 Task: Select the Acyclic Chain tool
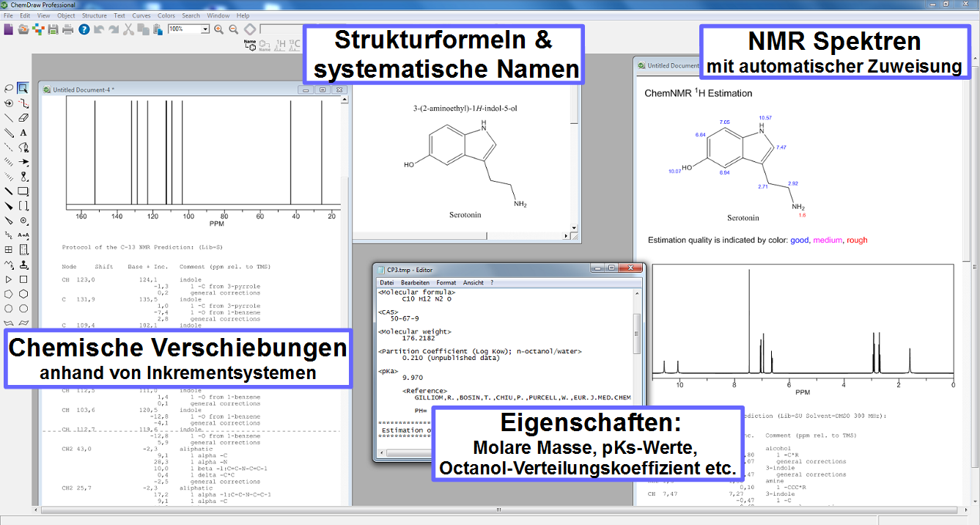point(9,265)
